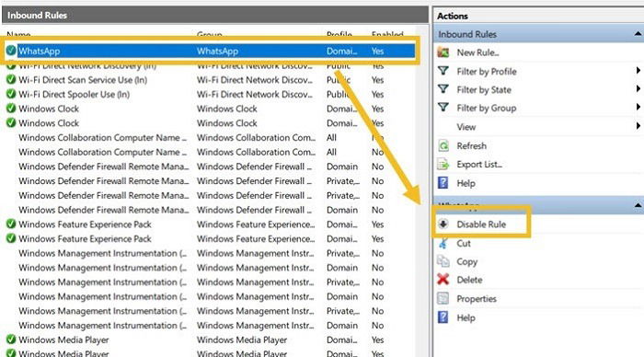Open New Rule from the Actions pane
Screen dimensions: 644x357
478,52
